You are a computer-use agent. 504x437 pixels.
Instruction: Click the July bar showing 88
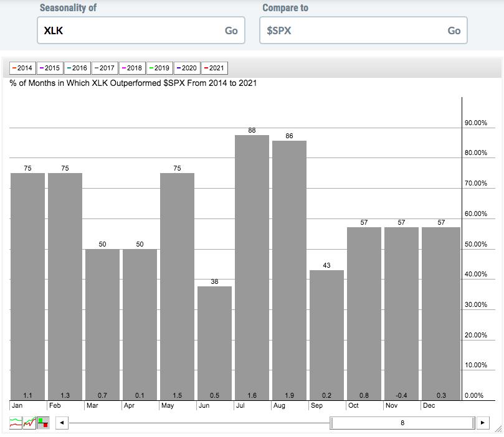point(252,268)
